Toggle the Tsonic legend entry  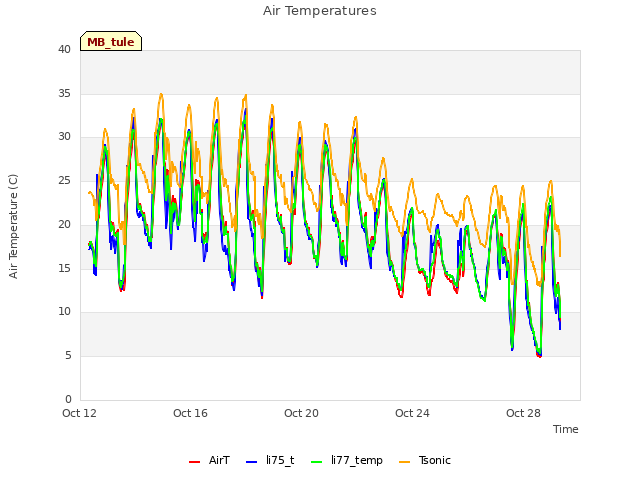(425, 461)
